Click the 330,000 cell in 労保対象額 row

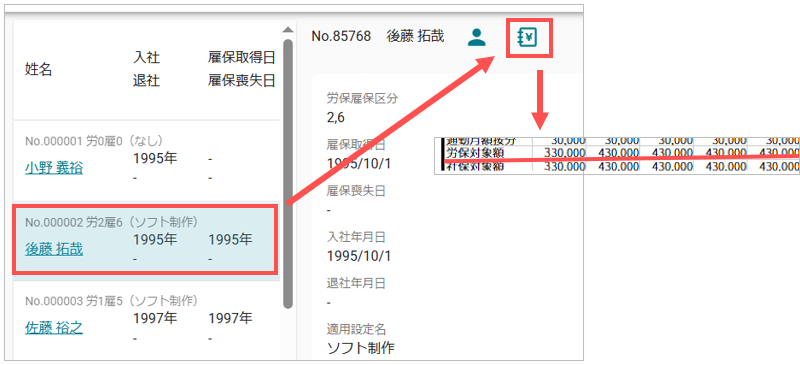click(x=564, y=153)
